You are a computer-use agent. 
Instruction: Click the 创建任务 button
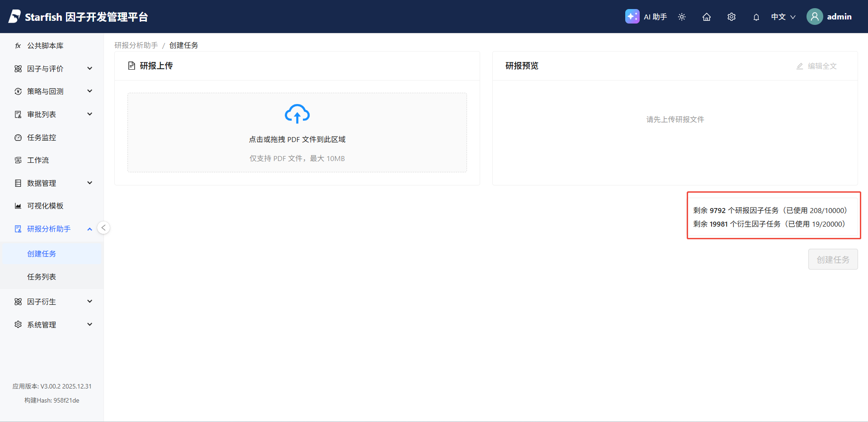pos(832,260)
